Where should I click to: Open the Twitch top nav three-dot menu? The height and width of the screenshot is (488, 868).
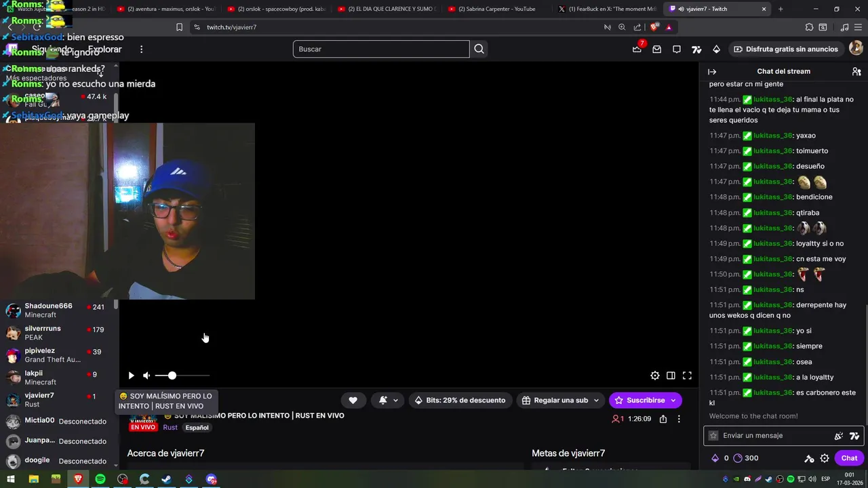coord(141,49)
